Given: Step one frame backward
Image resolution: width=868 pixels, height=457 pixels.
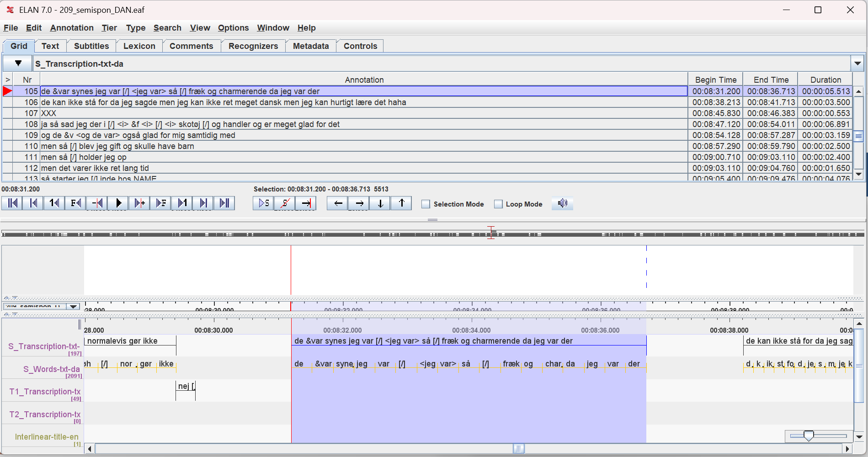Looking at the screenshot, I should click(75, 203).
